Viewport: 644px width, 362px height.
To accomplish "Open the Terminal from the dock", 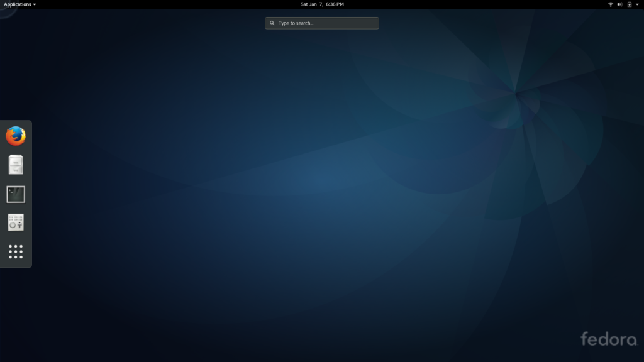I will coord(16,194).
